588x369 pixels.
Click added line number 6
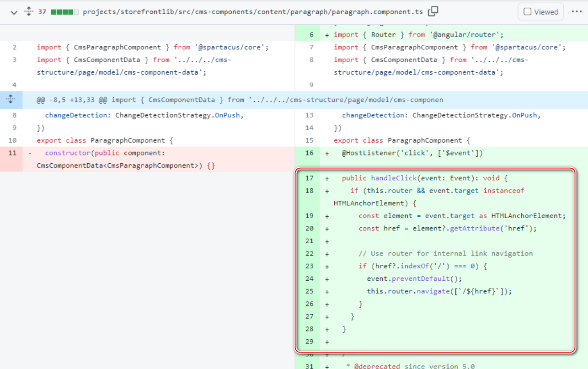311,35
